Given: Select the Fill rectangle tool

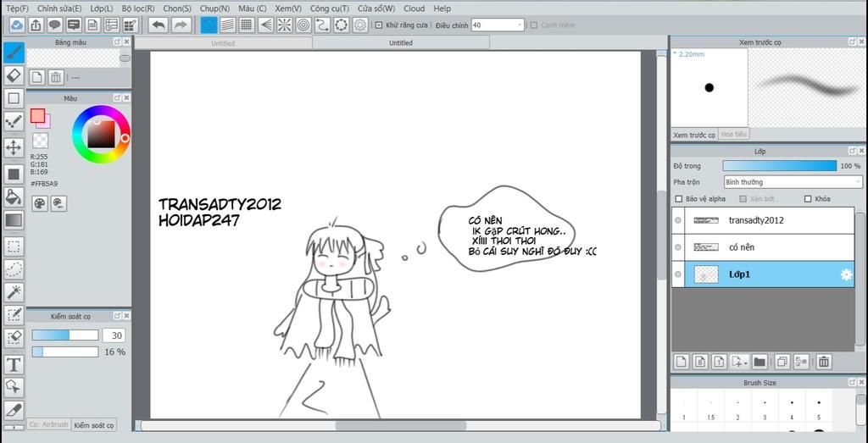Looking at the screenshot, I should (x=14, y=174).
